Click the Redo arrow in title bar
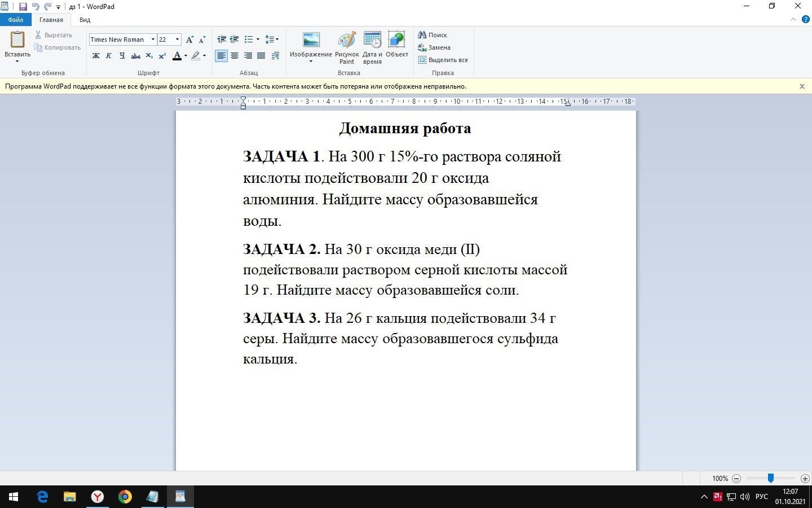 [47, 7]
